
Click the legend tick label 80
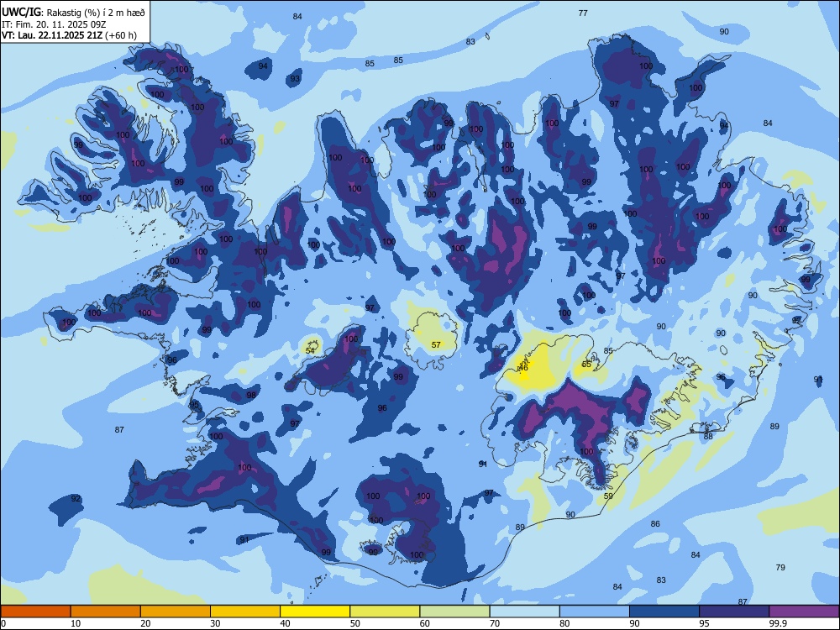(x=564, y=623)
